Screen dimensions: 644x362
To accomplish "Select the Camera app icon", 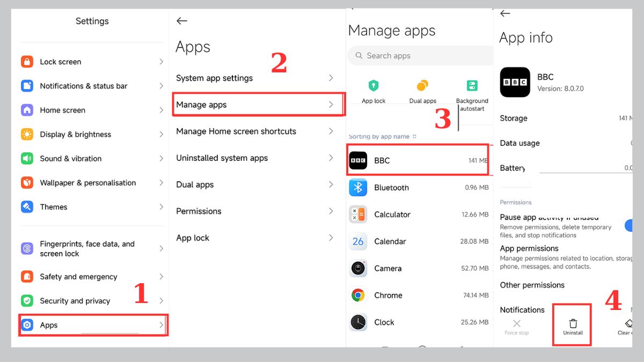I will point(358,268).
